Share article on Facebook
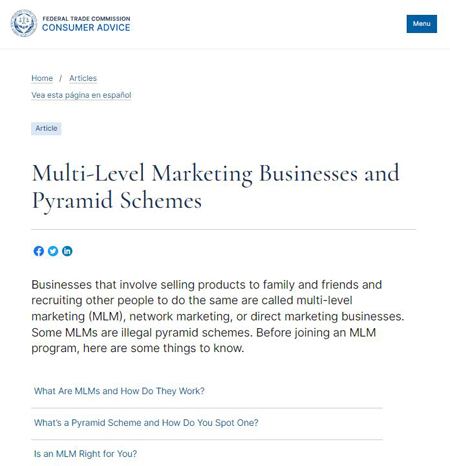 click(39, 251)
